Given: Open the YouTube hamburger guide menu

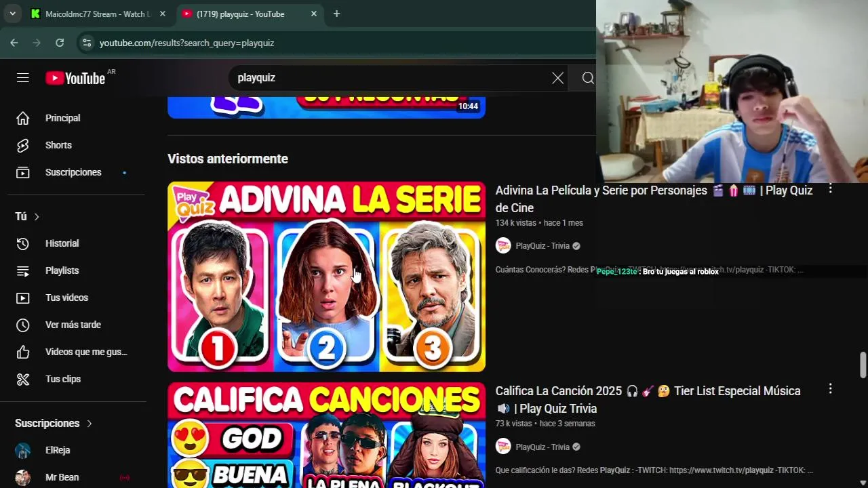Looking at the screenshot, I should pyautogui.click(x=23, y=78).
